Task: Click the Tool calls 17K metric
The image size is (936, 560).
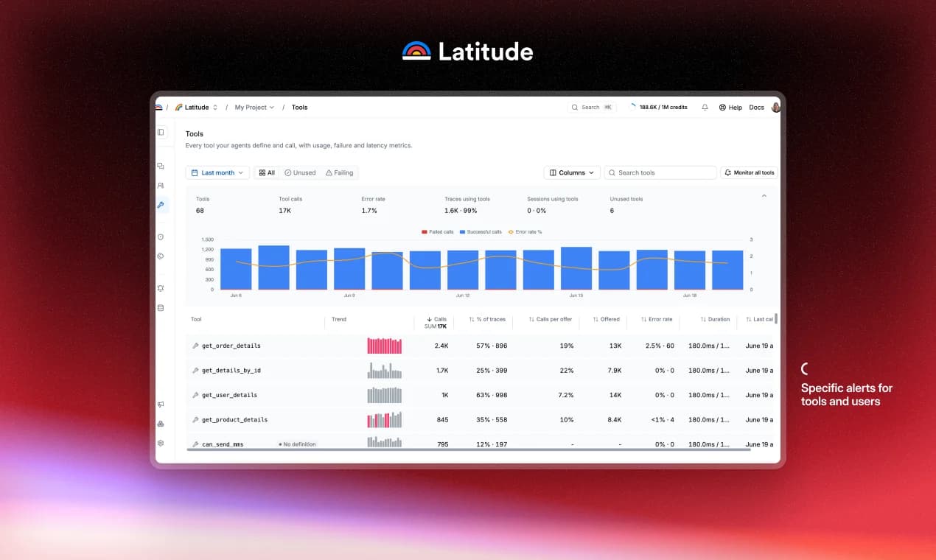Action: pos(290,205)
